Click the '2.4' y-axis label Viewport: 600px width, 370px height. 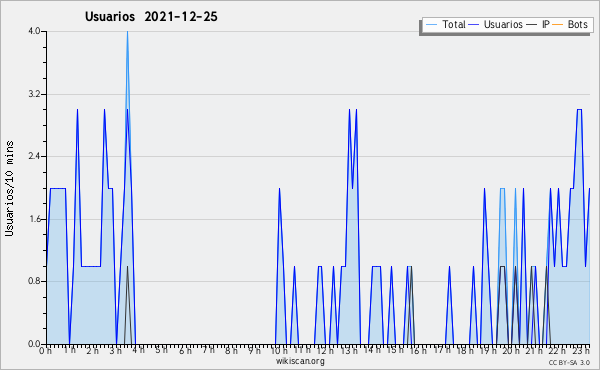(x=34, y=156)
